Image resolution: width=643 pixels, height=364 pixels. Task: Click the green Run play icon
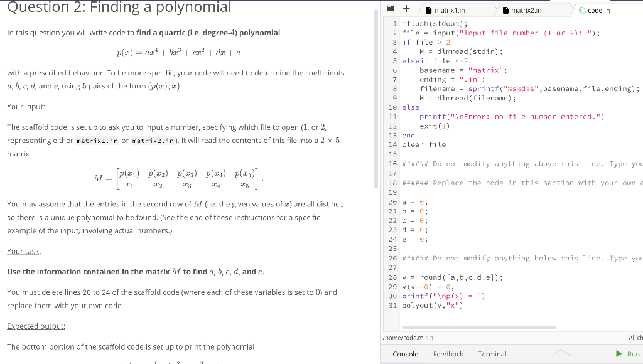click(618, 353)
